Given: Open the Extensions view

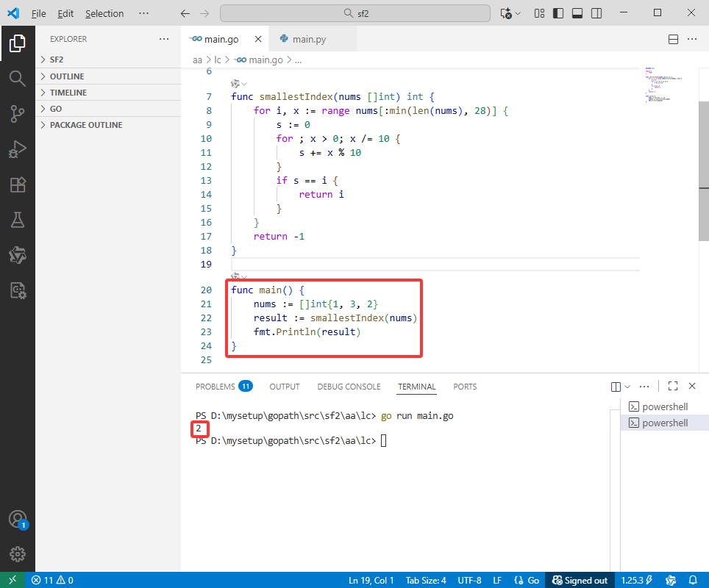Looking at the screenshot, I should (x=17, y=184).
